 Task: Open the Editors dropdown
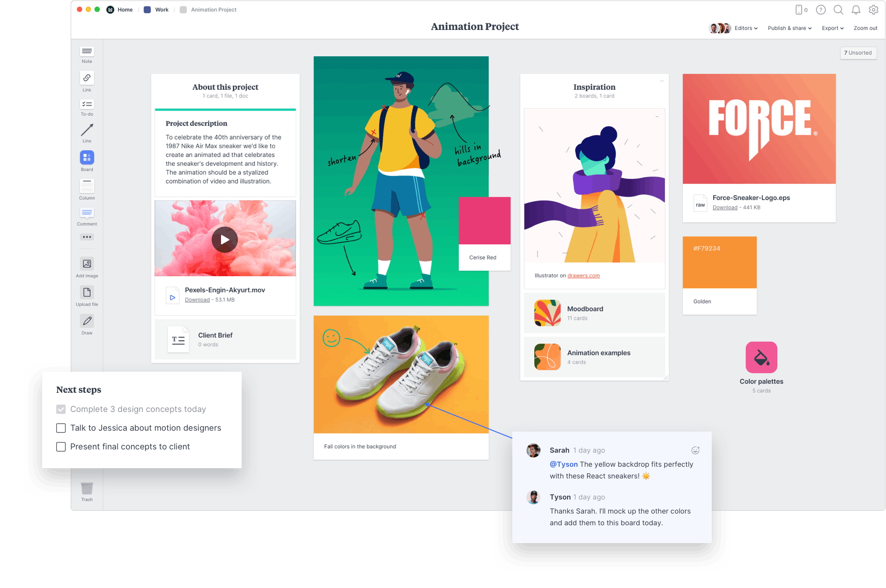point(746,28)
